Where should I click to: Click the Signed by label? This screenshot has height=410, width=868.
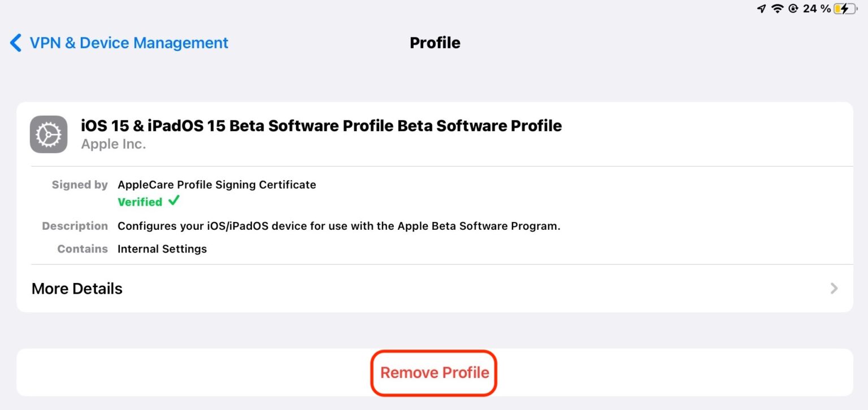80,185
